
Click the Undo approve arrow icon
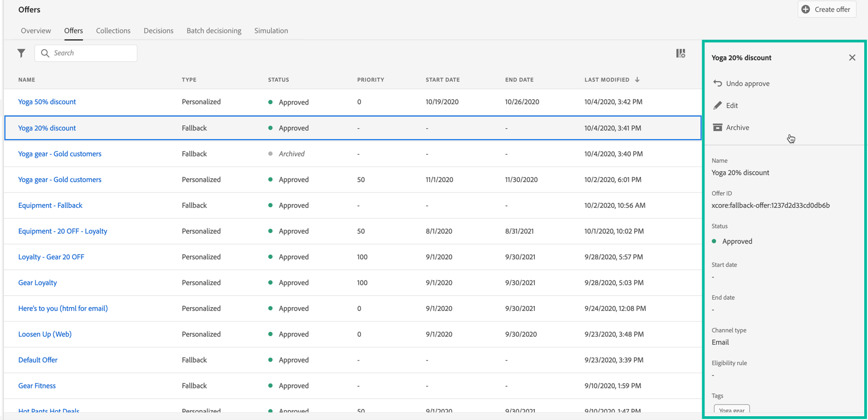717,83
